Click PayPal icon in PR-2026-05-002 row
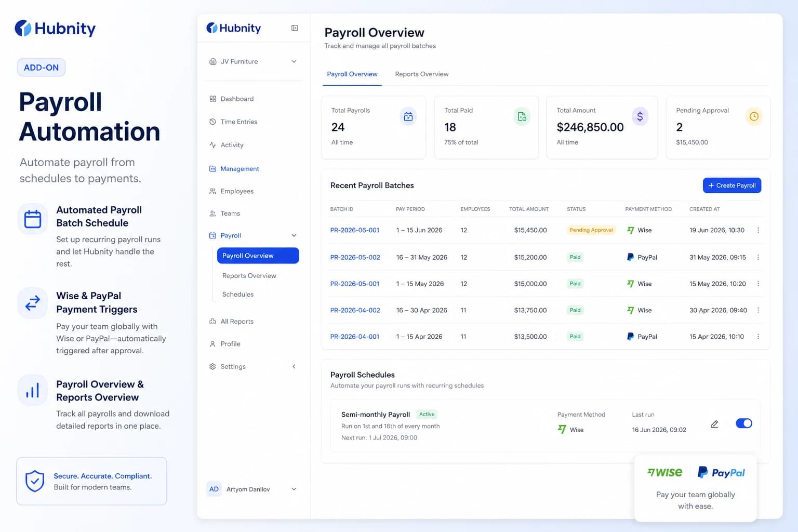The width and height of the screenshot is (798, 532). tap(630, 257)
